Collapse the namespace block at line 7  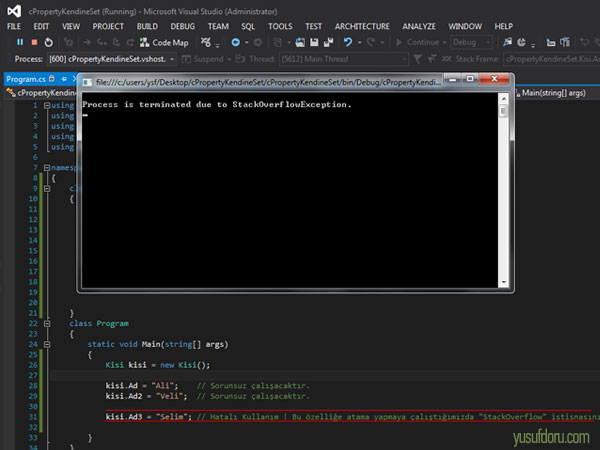47,168
